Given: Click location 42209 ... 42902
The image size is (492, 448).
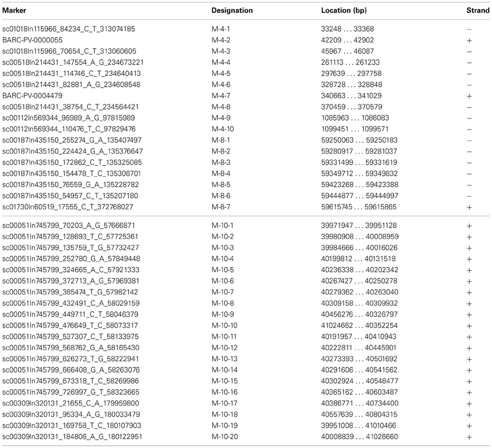Looking at the screenshot, I should pos(347,40).
